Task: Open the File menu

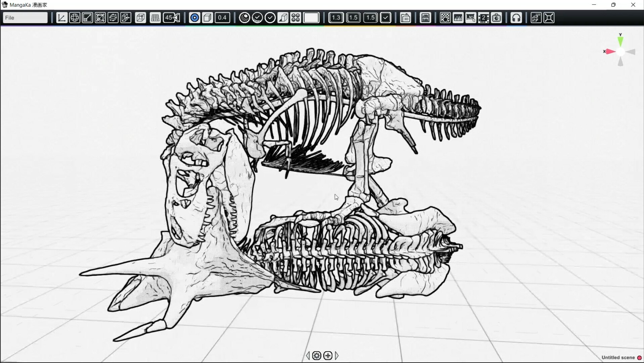Action: click(25, 18)
